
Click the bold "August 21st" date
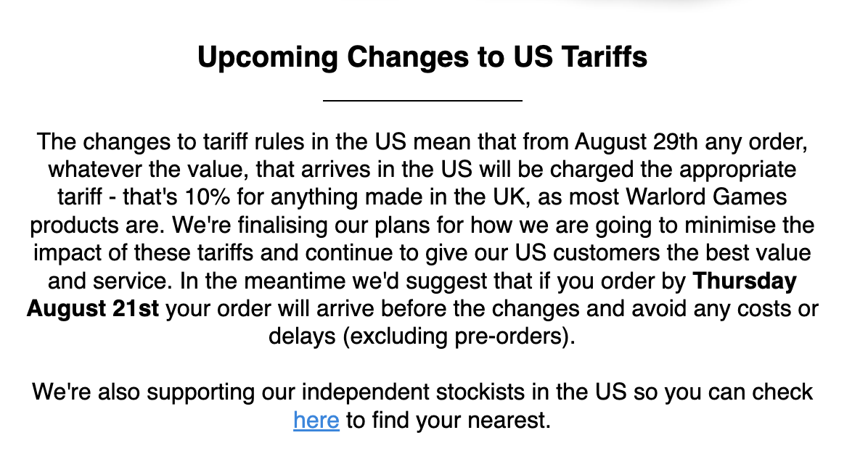[x=93, y=309]
